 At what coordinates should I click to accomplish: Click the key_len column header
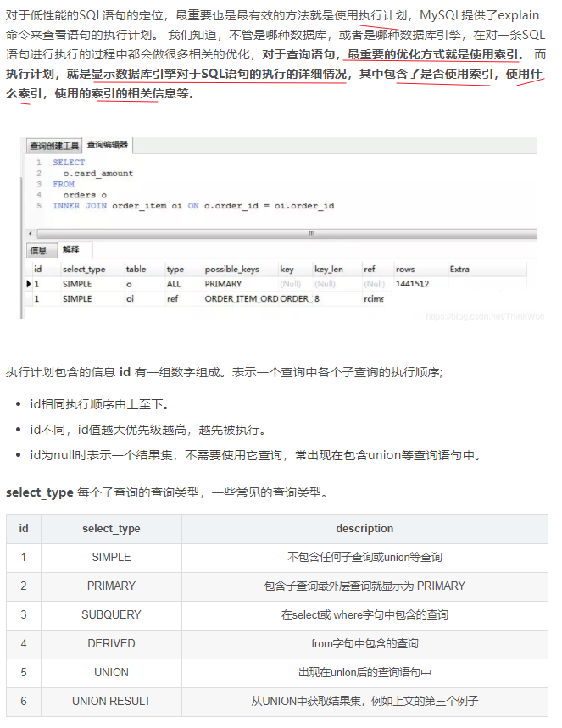click(329, 270)
